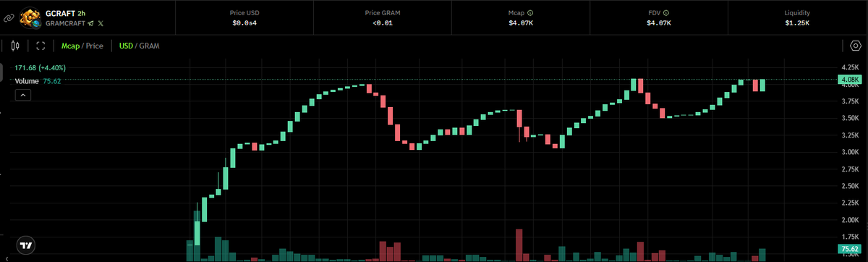Screen dimensions: 868x262
Task: Click the Price GRAM value <0.01
Action: pos(383,23)
